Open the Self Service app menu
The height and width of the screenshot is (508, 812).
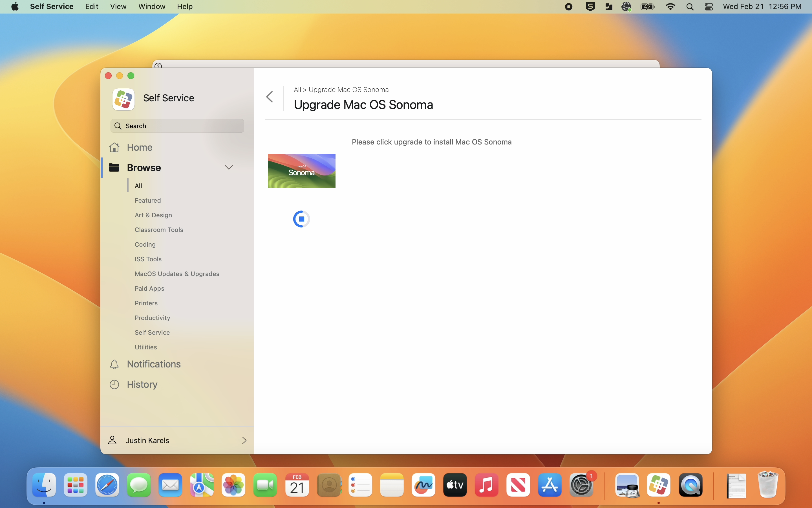[52, 6]
